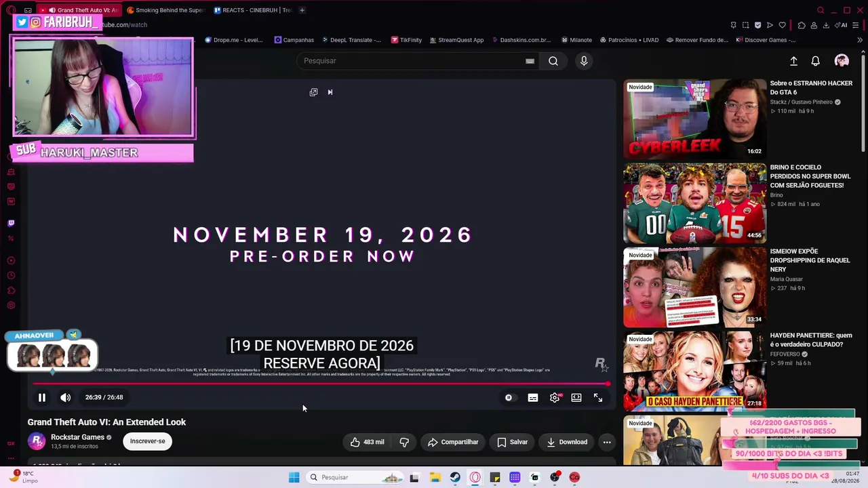Open the YouTube notifications bell
Viewport: 868px width, 488px height.
point(816,61)
